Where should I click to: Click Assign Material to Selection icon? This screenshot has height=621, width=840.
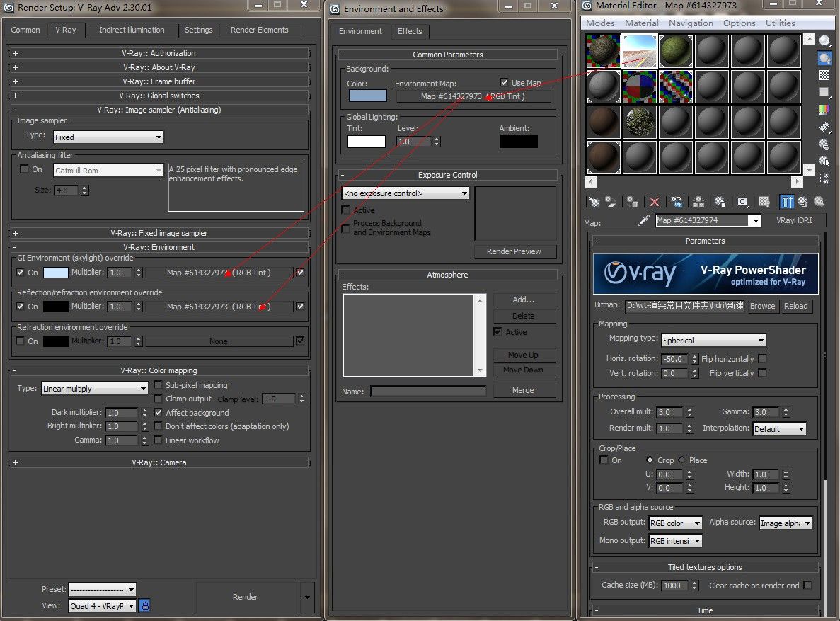tap(633, 203)
